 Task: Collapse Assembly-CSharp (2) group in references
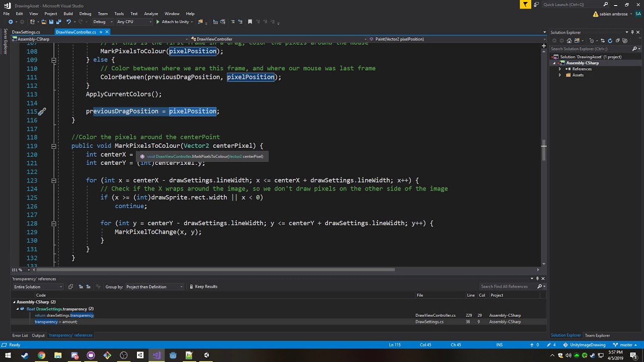coord(14,302)
